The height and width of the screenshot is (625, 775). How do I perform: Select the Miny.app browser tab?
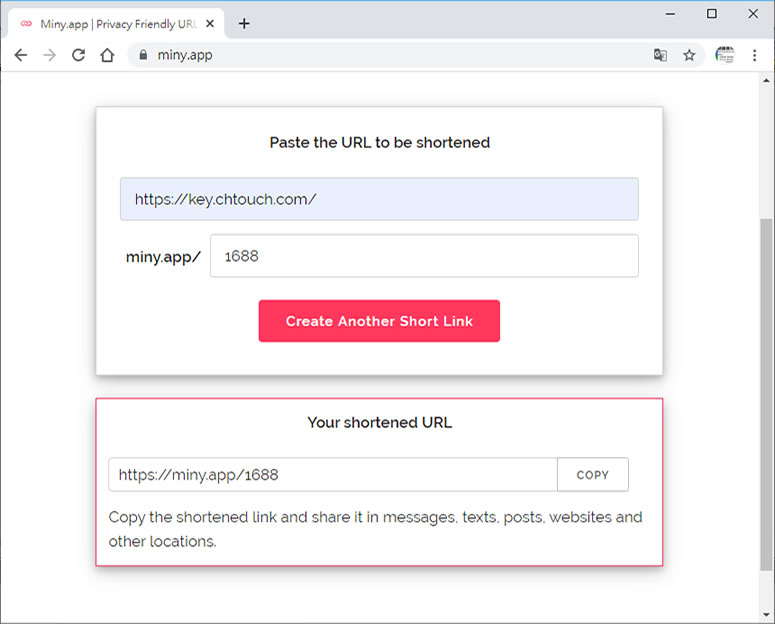[110, 23]
